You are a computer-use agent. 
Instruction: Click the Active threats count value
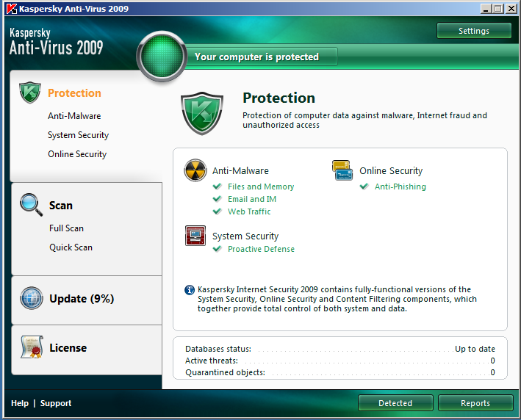coord(492,361)
